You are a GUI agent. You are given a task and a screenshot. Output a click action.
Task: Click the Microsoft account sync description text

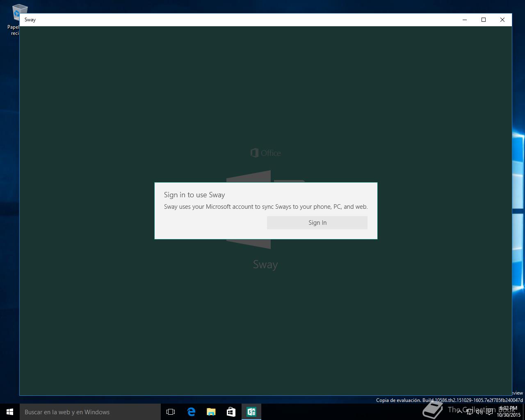tap(266, 207)
